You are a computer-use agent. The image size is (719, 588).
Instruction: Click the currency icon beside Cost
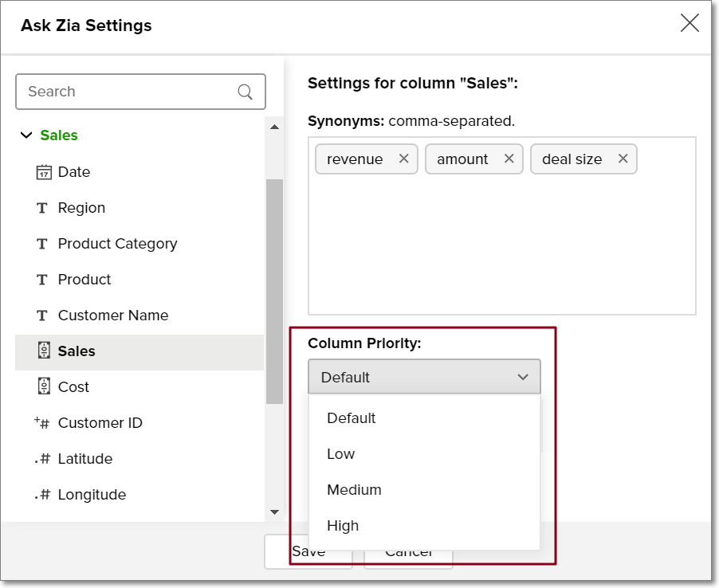(x=44, y=386)
